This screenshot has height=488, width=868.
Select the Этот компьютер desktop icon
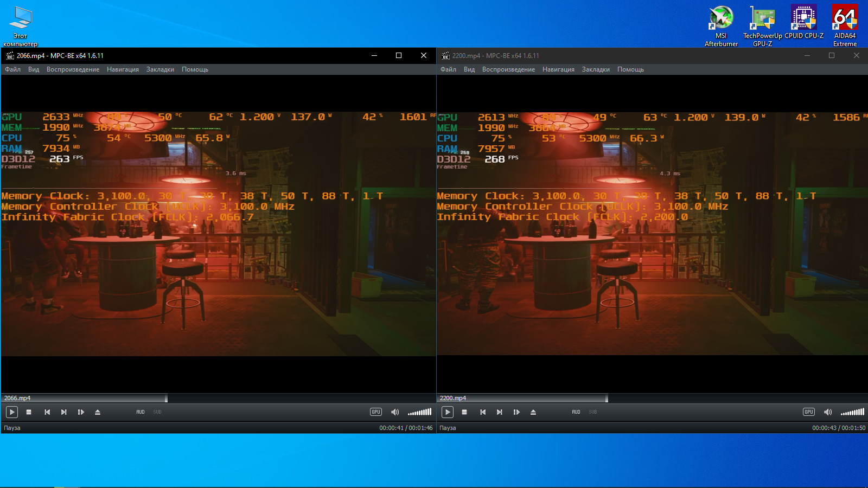click(x=21, y=26)
